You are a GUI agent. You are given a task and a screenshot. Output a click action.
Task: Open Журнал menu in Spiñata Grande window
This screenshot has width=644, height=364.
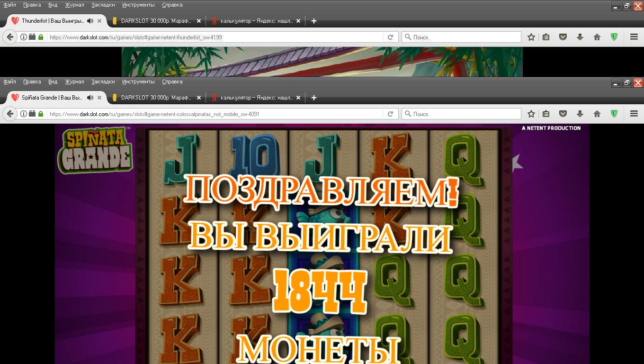pyautogui.click(x=74, y=82)
